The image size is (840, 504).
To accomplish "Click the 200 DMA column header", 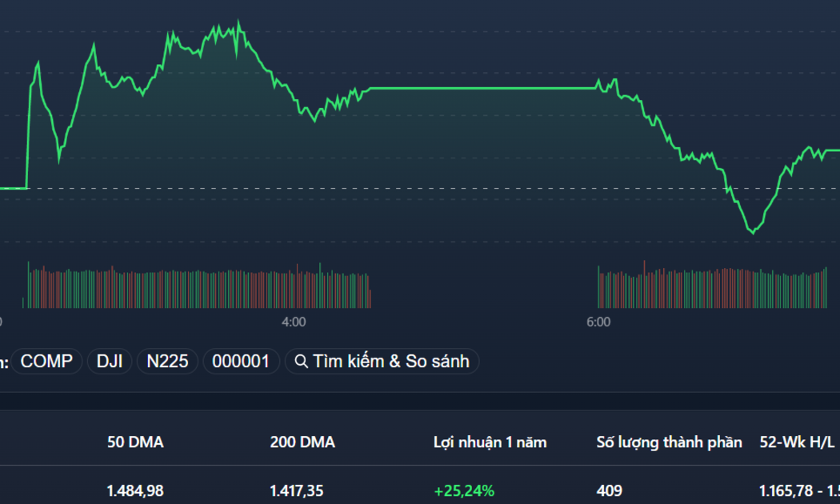I will click(x=302, y=442).
